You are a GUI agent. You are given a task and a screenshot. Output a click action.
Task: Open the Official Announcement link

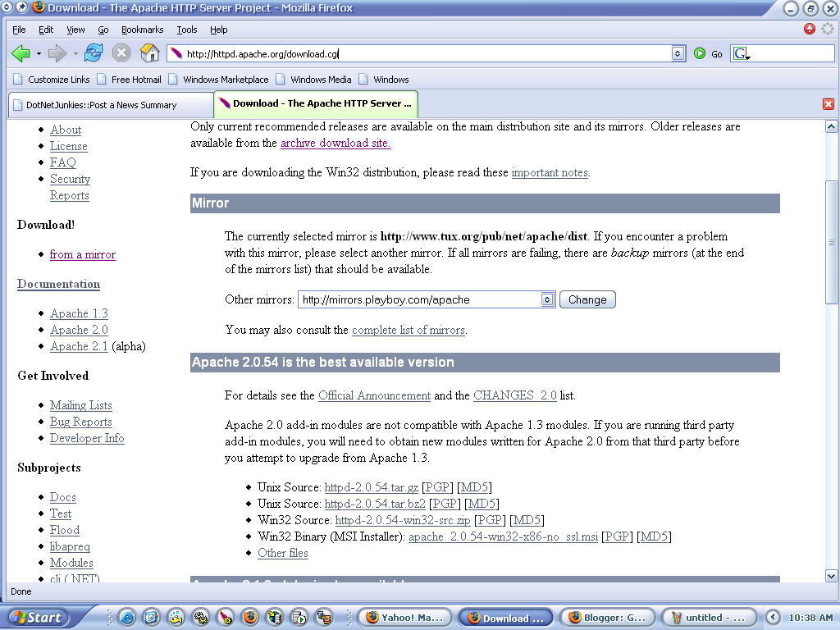tap(374, 395)
